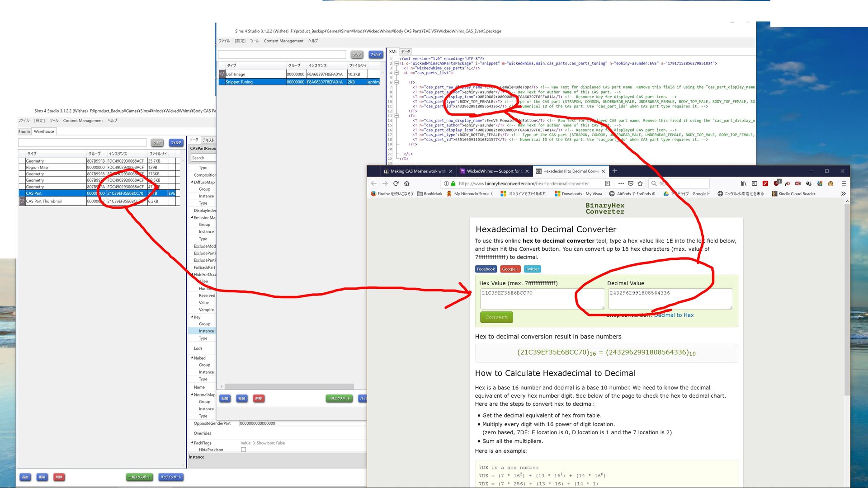
Task: Collapse the Key tree node
Action: 192,317
